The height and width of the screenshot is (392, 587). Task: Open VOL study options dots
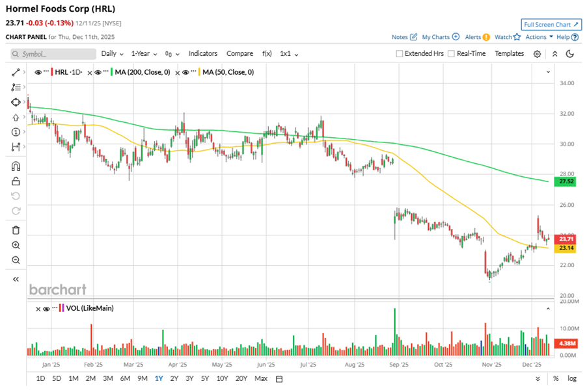click(55, 307)
